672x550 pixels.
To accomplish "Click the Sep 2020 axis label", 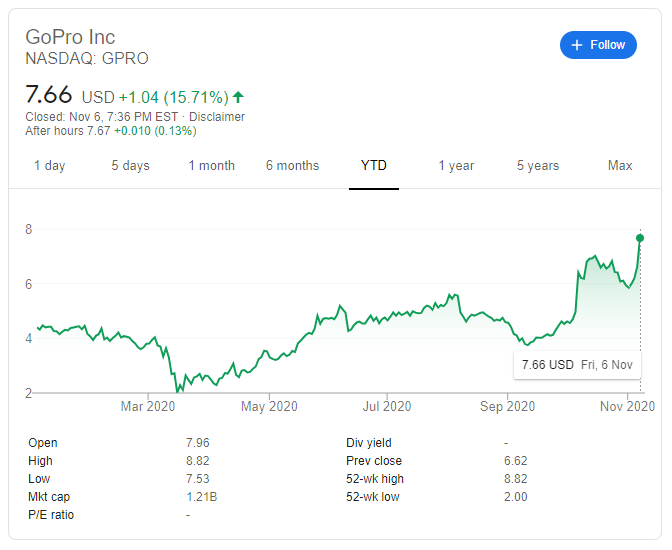I will tap(507, 406).
